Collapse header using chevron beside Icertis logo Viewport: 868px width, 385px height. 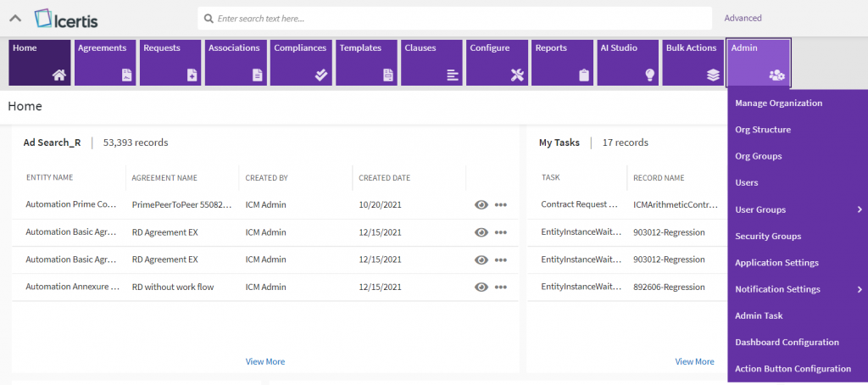[x=15, y=18]
